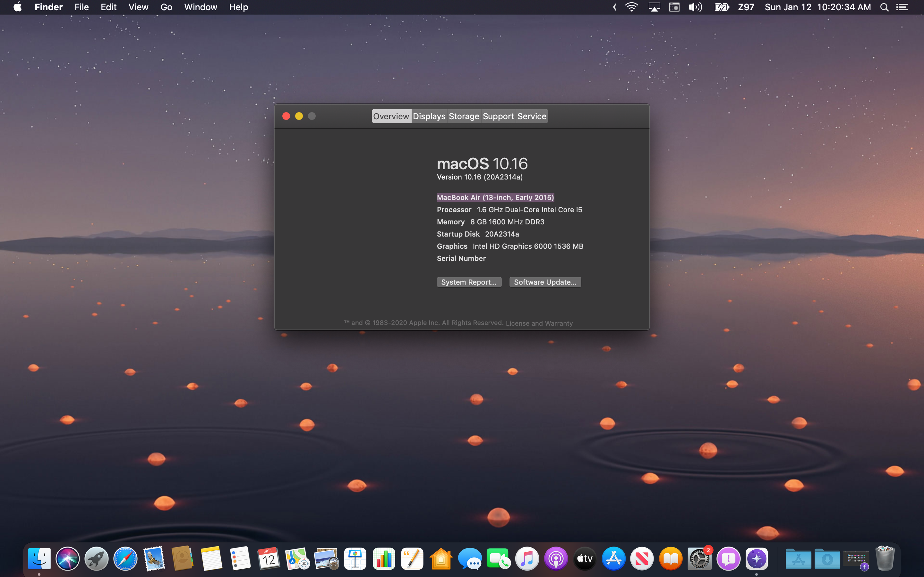Open the News app in Dock

tap(642, 559)
